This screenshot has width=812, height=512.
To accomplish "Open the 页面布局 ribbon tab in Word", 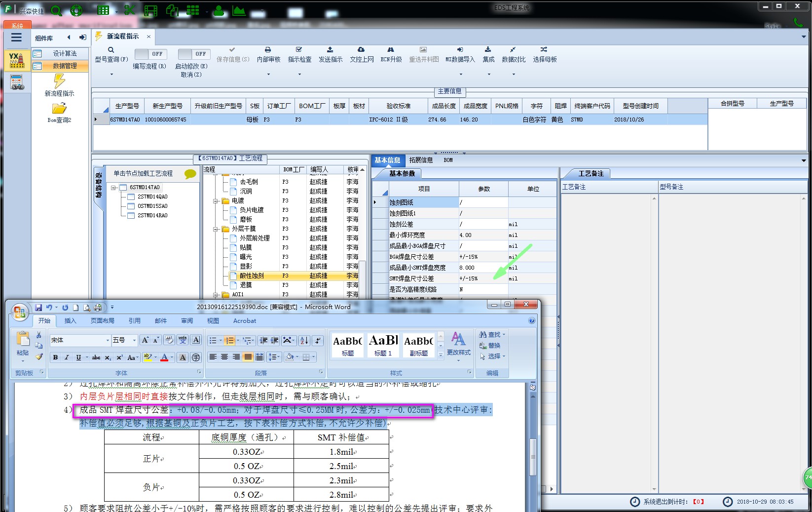I will [x=103, y=320].
